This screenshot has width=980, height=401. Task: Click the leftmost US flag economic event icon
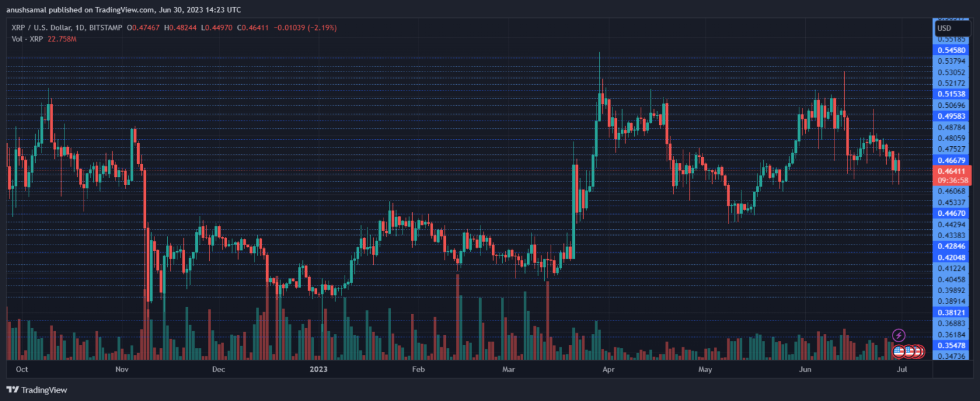[899, 351]
